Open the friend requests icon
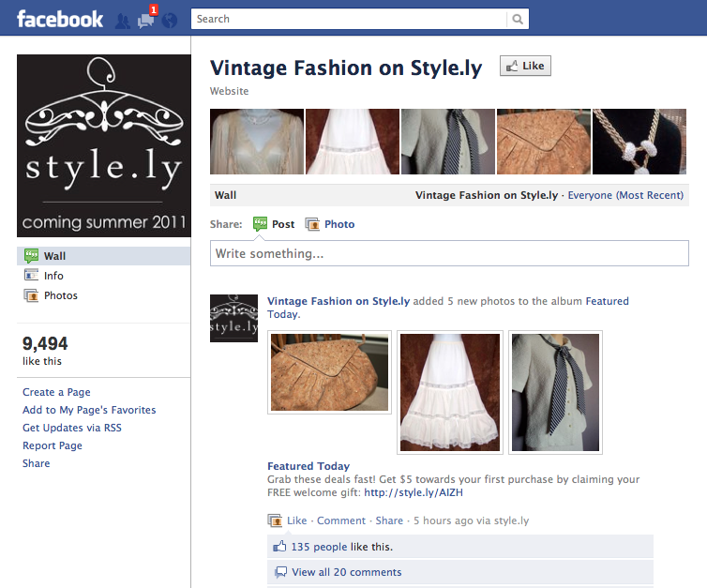 click(x=122, y=21)
